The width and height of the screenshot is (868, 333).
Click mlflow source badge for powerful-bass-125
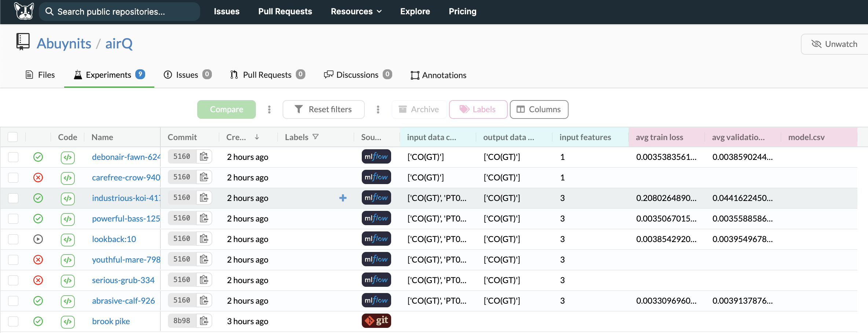pyautogui.click(x=376, y=218)
